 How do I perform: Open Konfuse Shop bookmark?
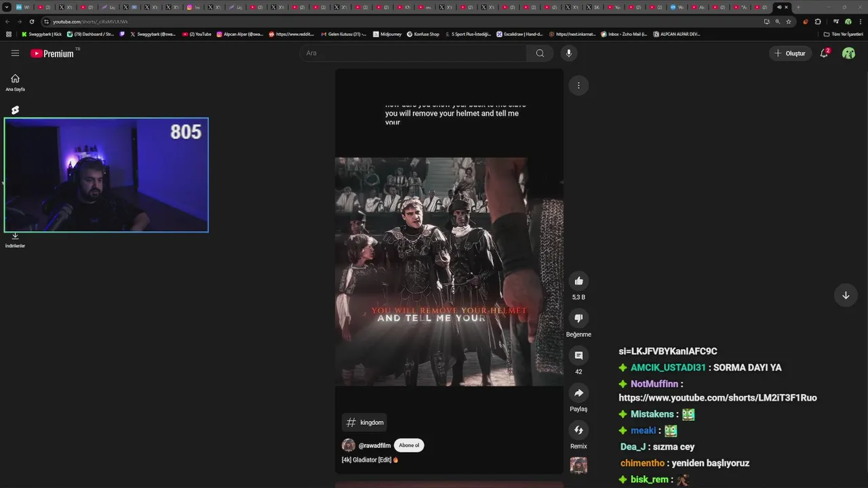(423, 34)
